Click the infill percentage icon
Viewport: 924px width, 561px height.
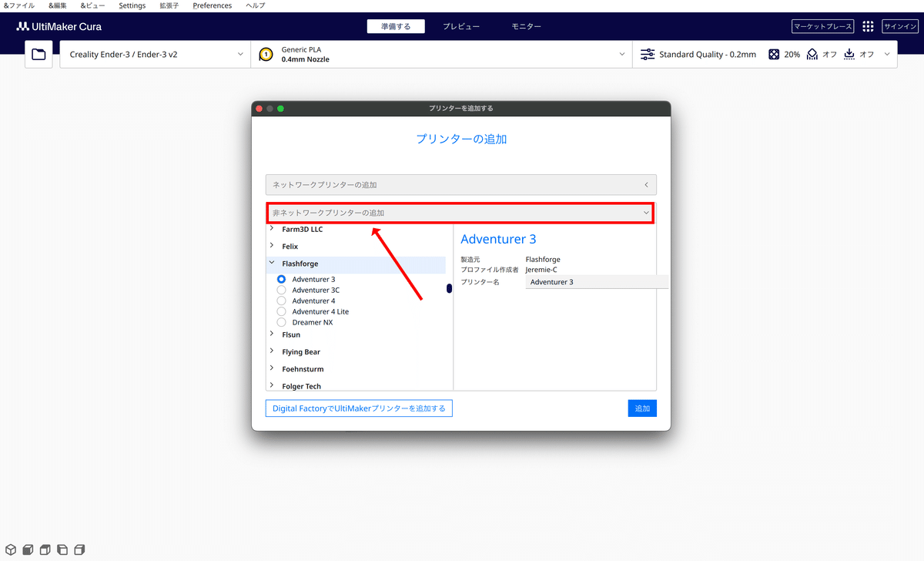tap(774, 55)
